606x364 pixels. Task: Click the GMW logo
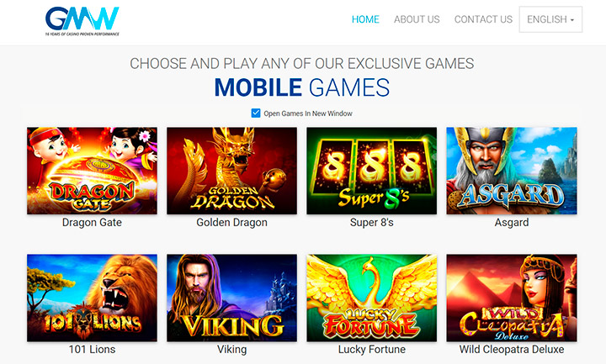(x=82, y=21)
